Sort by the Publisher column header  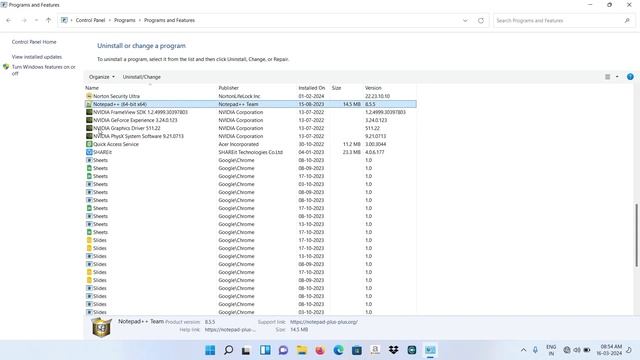pos(229,88)
